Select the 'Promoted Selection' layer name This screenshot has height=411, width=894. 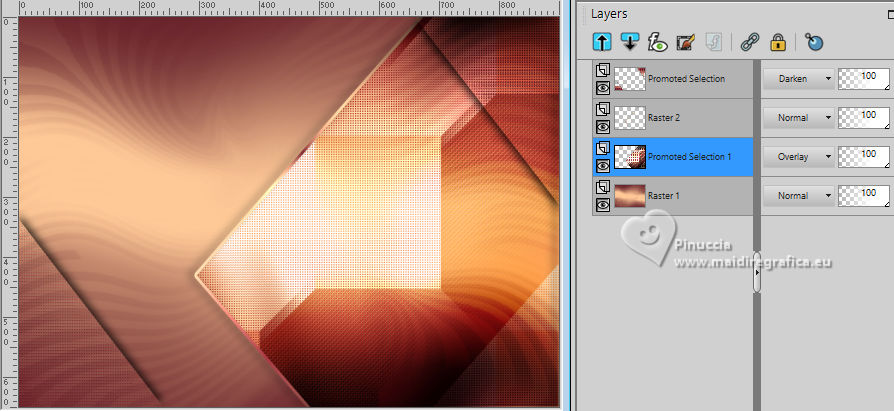coord(686,79)
